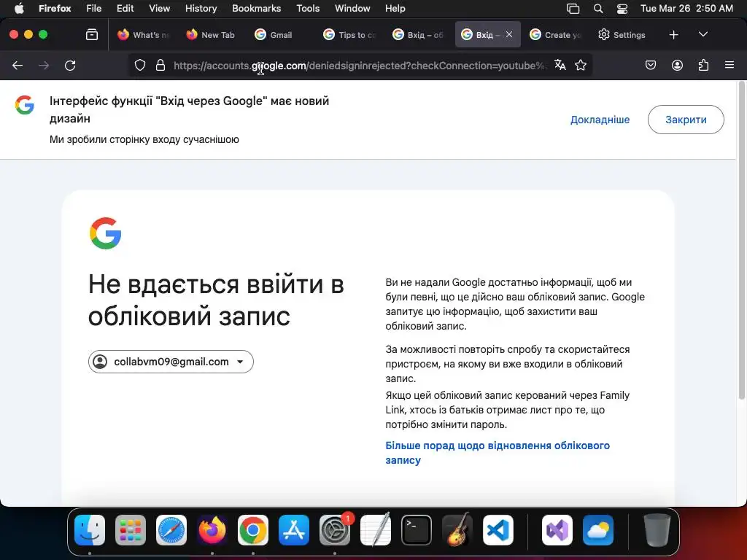Click the forward navigation arrow

pos(44,65)
